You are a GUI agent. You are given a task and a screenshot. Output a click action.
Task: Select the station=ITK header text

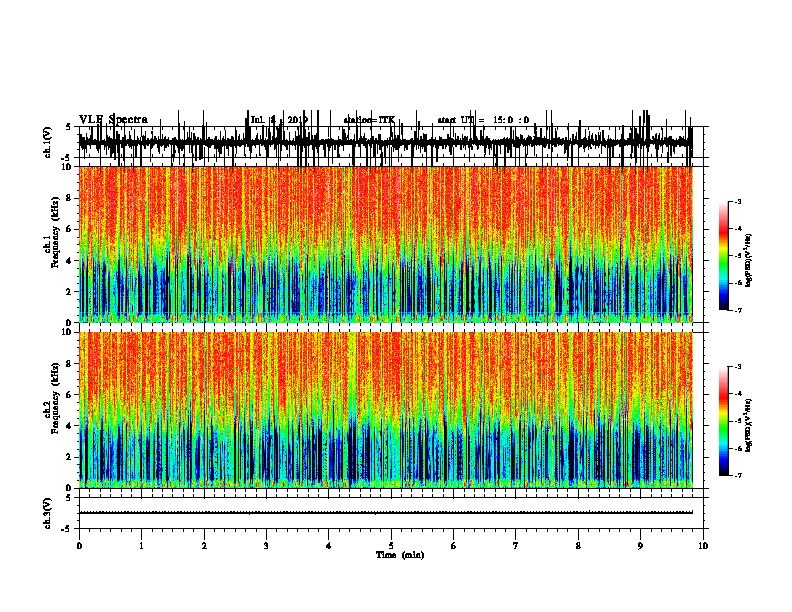click(369, 120)
